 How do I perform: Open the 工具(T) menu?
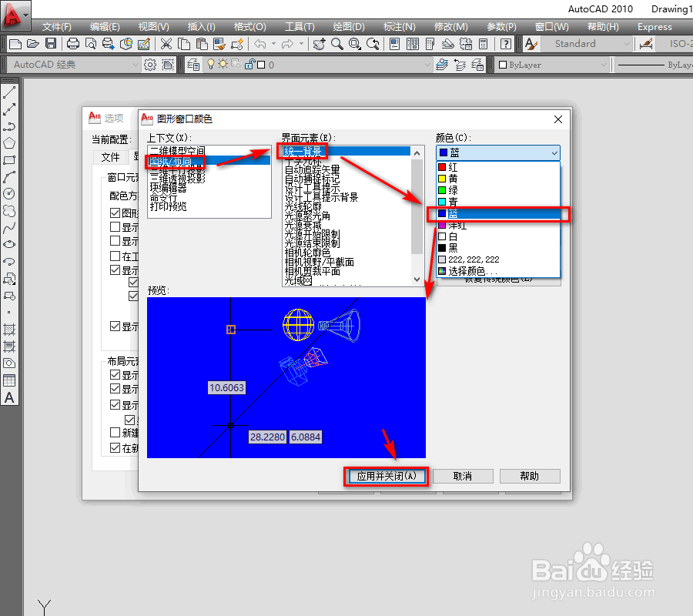pos(300,27)
